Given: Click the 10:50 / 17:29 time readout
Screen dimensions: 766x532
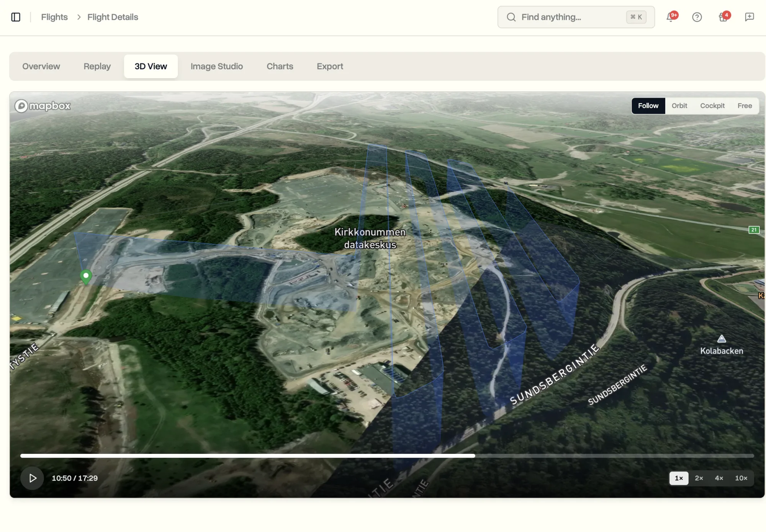Looking at the screenshot, I should pos(75,478).
